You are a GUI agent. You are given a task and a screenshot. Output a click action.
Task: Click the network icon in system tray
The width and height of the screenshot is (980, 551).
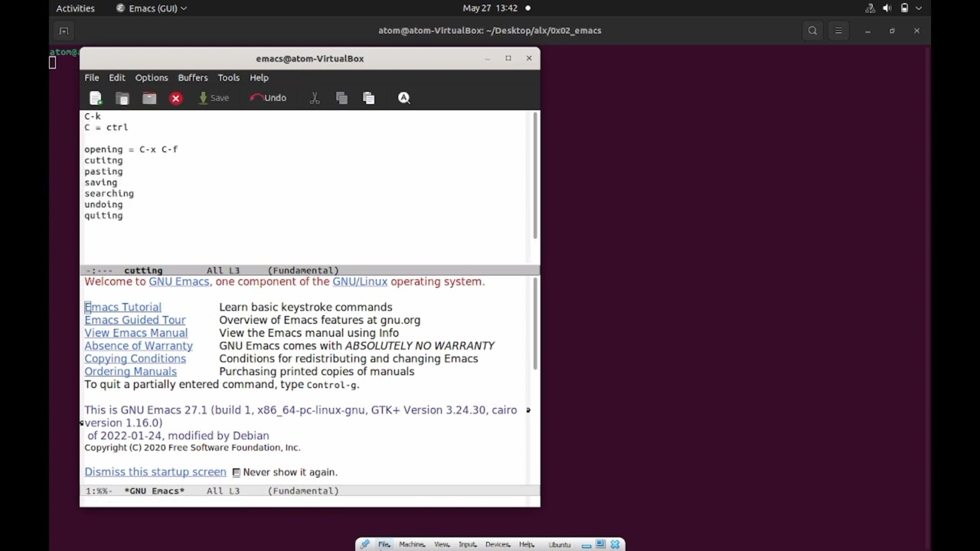coord(870,8)
